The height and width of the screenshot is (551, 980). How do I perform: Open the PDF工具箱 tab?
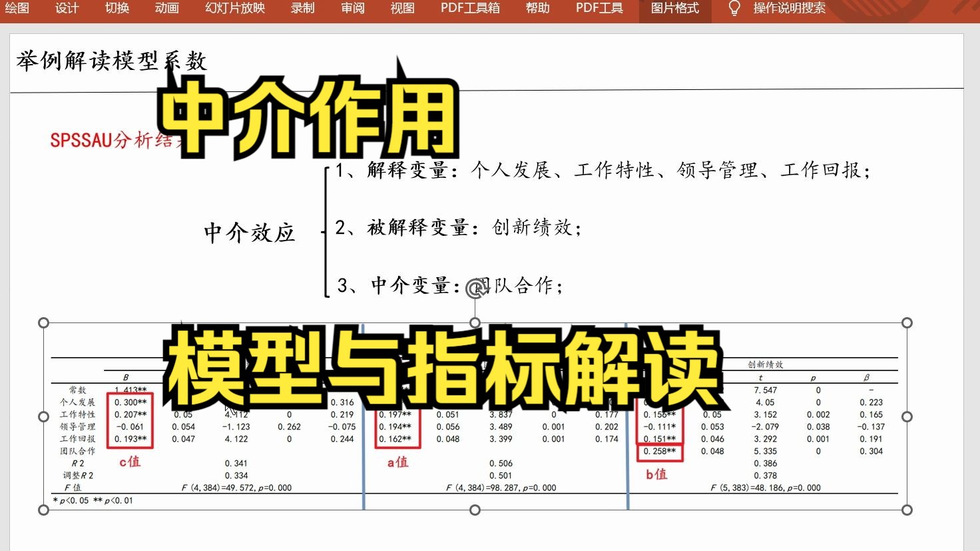(x=470, y=8)
